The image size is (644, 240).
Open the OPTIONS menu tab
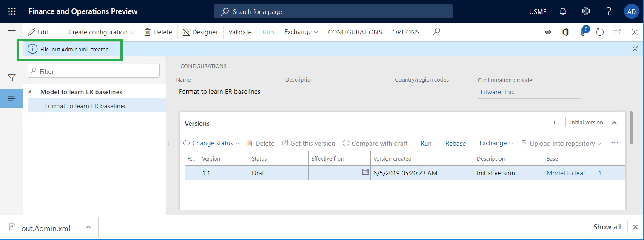point(405,32)
